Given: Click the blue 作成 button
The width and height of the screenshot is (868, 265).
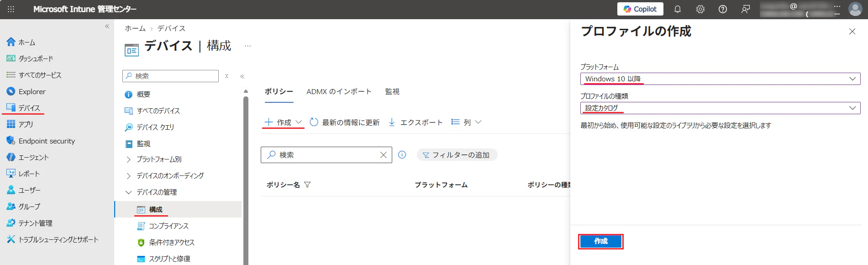Looking at the screenshot, I should click(x=601, y=241).
